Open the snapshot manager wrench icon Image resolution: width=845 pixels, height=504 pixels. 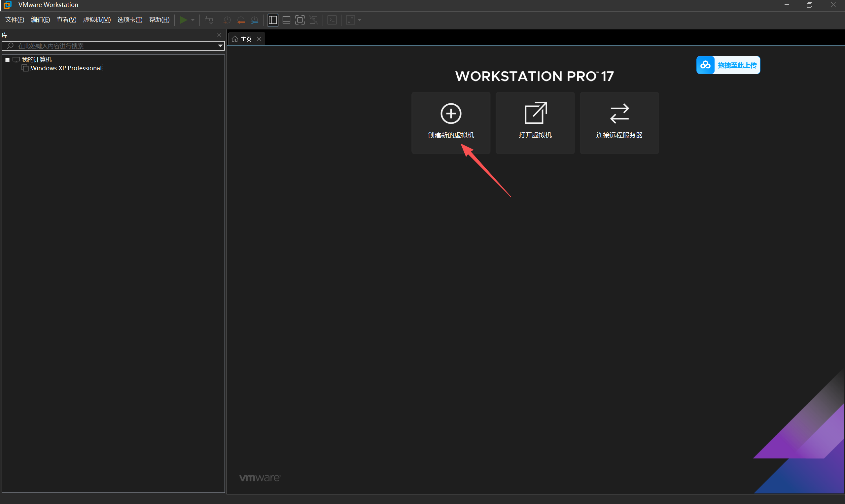tap(255, 20)
